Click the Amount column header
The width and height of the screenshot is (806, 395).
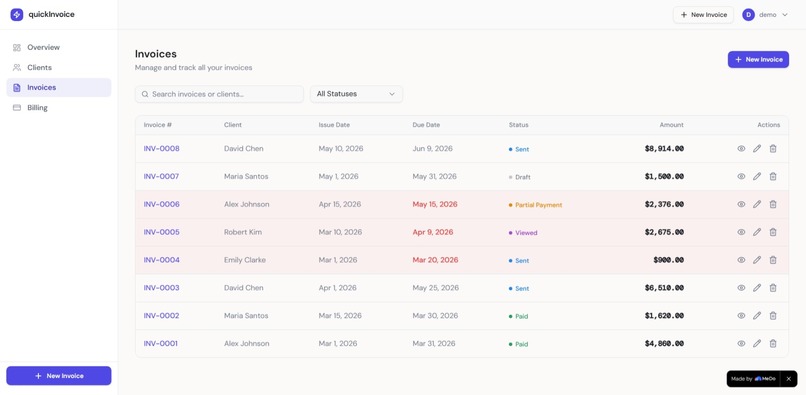(x=671, y=125)
